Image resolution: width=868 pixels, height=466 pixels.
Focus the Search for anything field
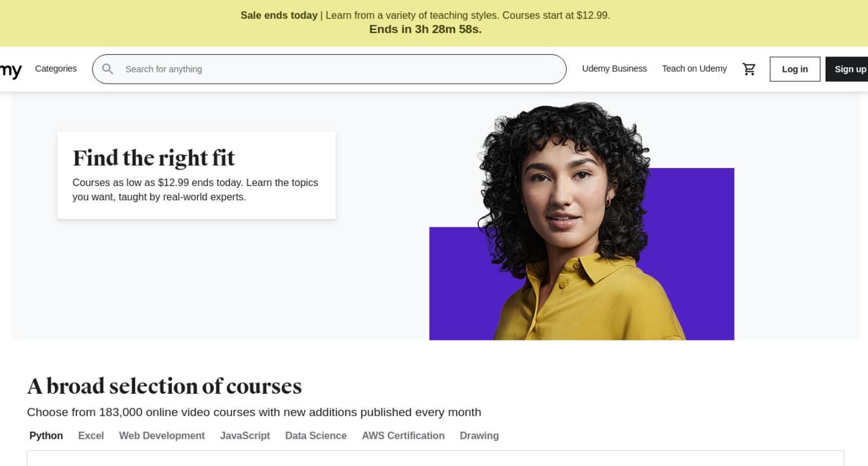click(329, 69)
